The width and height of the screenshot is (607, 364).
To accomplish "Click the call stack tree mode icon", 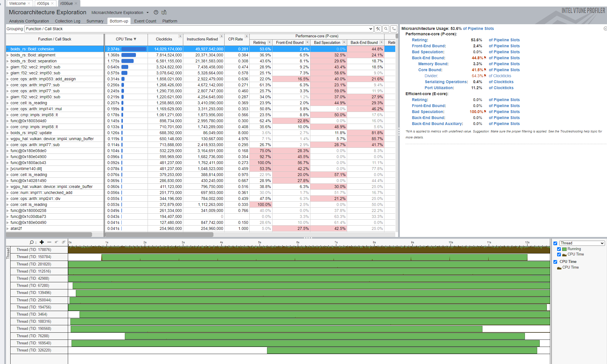I will click(394, 29).
